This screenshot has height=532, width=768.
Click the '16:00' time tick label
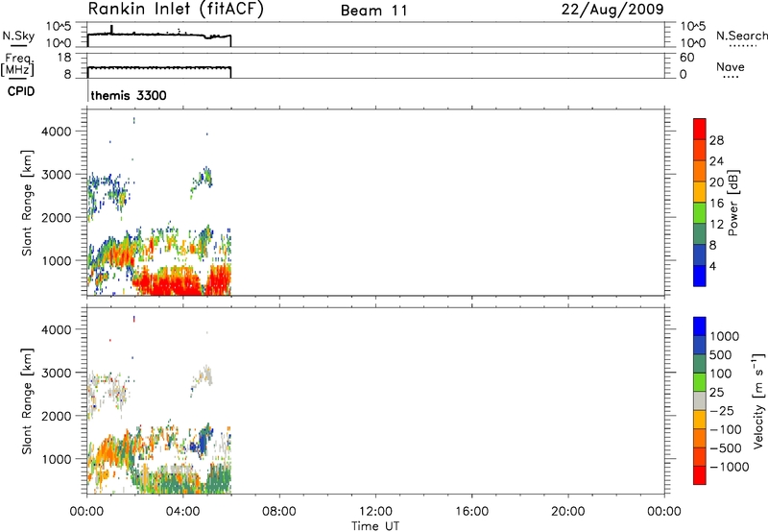[471, 512]
